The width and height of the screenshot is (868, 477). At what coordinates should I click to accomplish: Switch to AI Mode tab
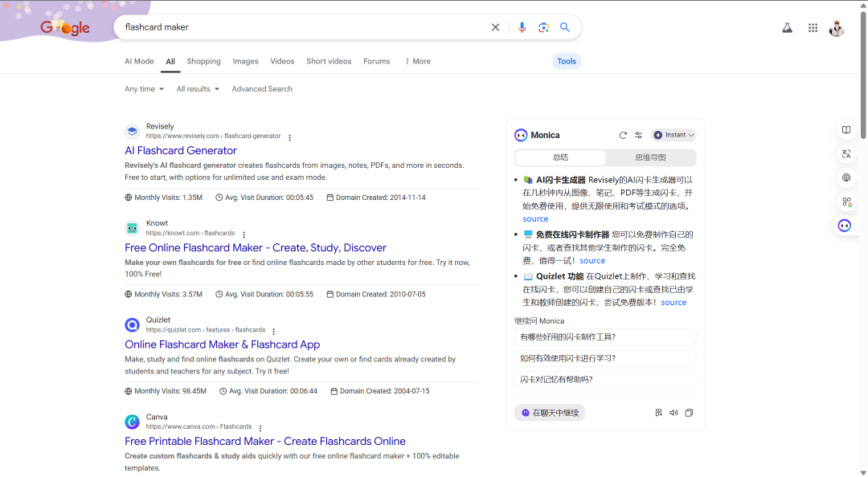[x=139, y=61]
